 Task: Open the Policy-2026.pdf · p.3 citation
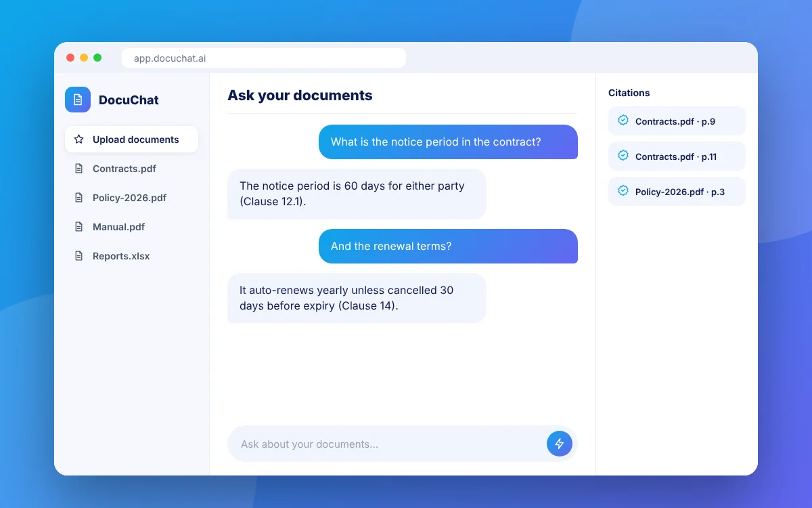click(677, 192)
